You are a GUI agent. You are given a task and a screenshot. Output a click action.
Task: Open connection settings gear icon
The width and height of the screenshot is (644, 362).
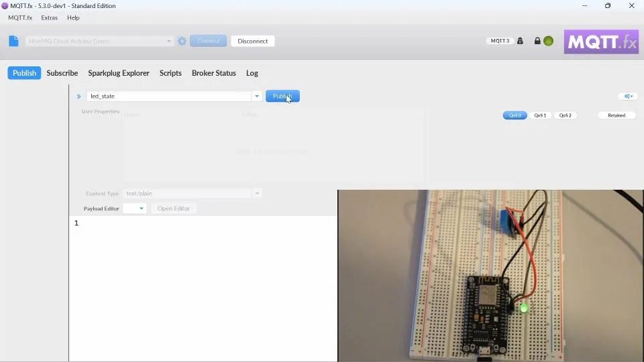pos(182,41)
